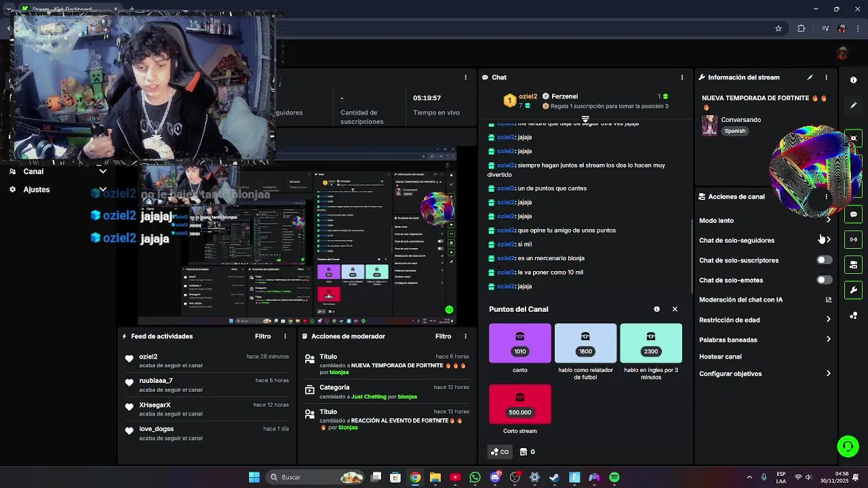The width and height of the screenshot is (868, 488).
Task: Click the three-dots cluster icon in right sidebar
Action: (x=853, y=316)
